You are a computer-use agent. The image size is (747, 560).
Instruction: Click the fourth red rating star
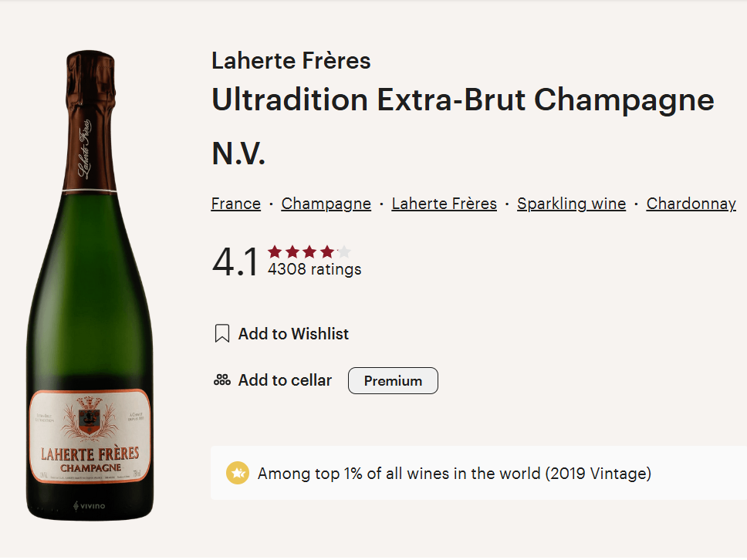(327, 251)
